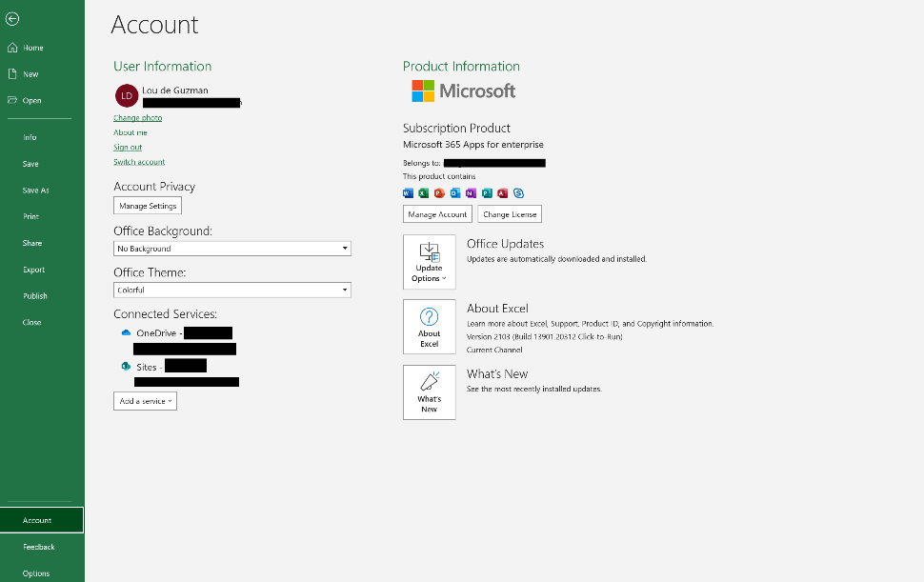Click the Excel app icon under This product contains

pyautogui.click(x=424, y=193)
